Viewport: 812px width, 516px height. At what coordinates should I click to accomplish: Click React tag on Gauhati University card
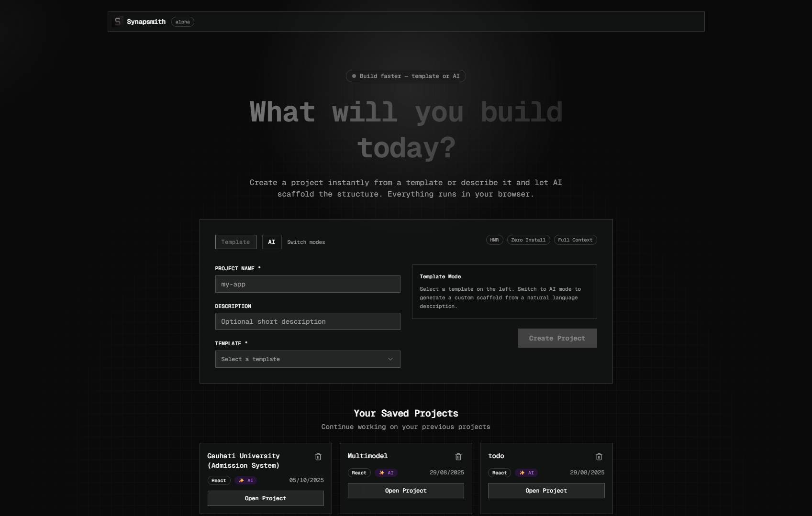click(x=219, y=481)
